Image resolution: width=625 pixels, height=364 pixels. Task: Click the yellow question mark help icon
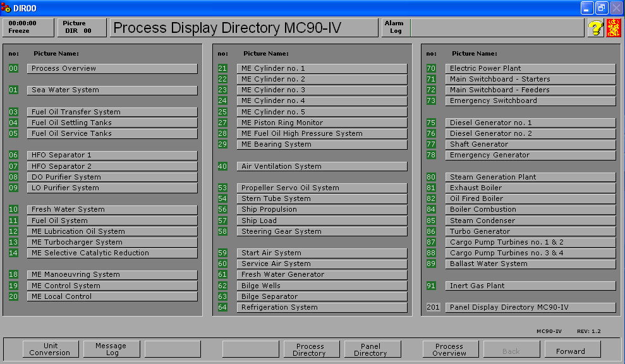coord(595,28)
